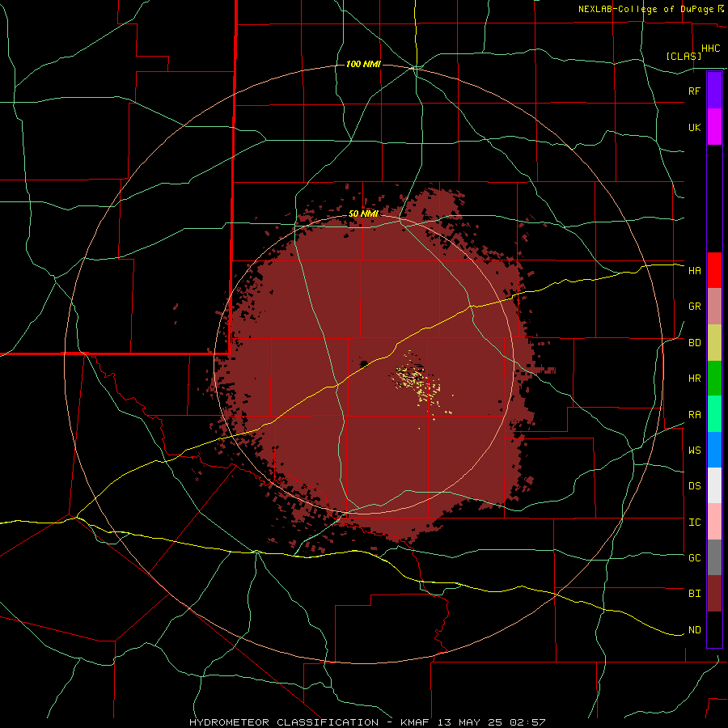The width and height of the screenshot is (728, 728).
Task: Click the "IC" legend label
Action: point(694,523)
